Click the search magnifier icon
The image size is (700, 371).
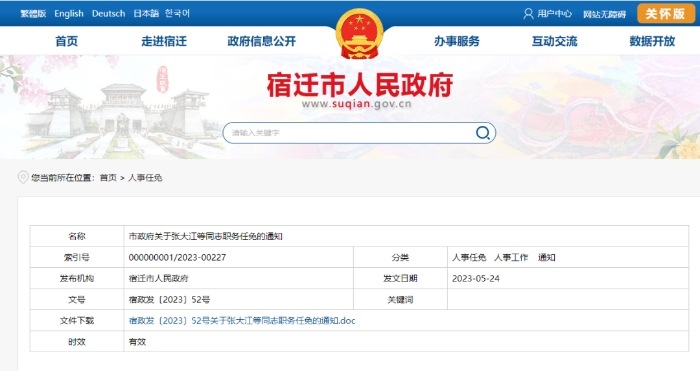[483, 133]
